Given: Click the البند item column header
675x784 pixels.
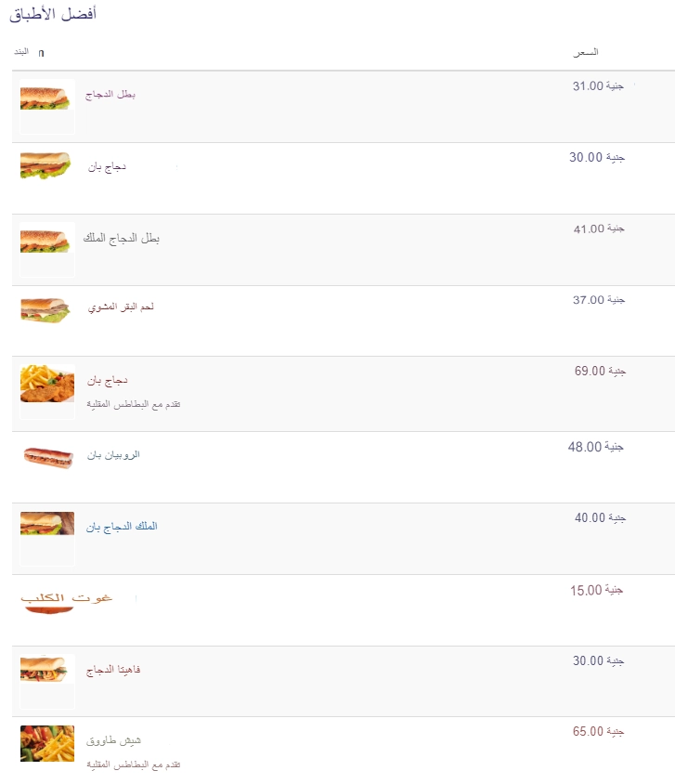Looking at the screenshot, I should tap(21, 51).
